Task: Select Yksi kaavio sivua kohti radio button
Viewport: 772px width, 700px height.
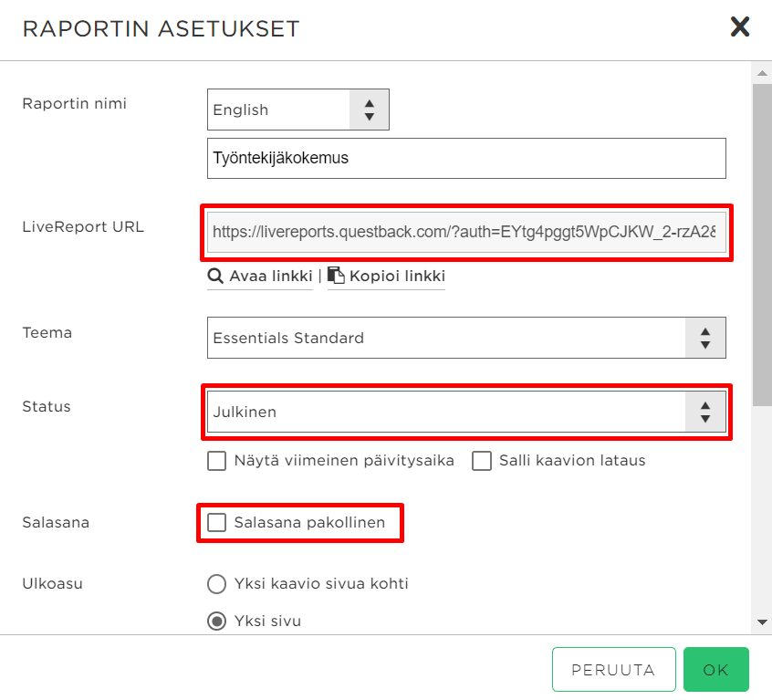Action: click(x=216, y=584)
